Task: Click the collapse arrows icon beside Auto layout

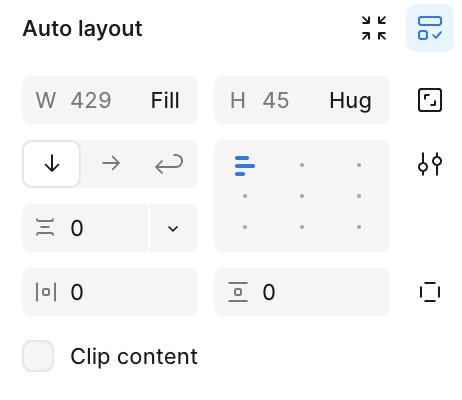Action: [374, 28]
